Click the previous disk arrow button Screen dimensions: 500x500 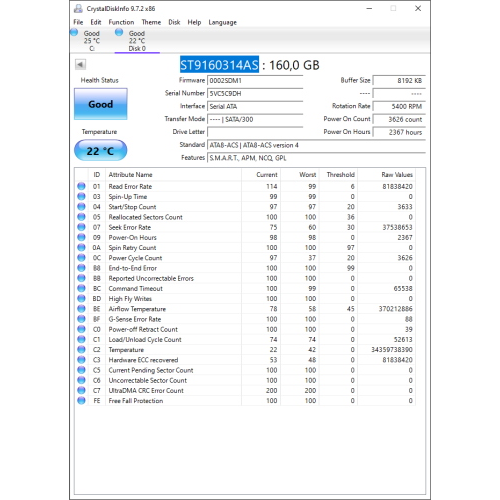pos(80,64)
